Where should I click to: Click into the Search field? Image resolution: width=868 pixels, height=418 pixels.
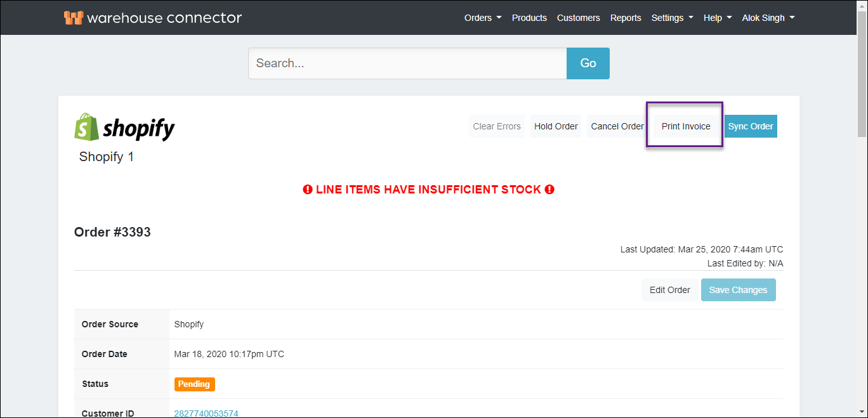tap(407, 63)
